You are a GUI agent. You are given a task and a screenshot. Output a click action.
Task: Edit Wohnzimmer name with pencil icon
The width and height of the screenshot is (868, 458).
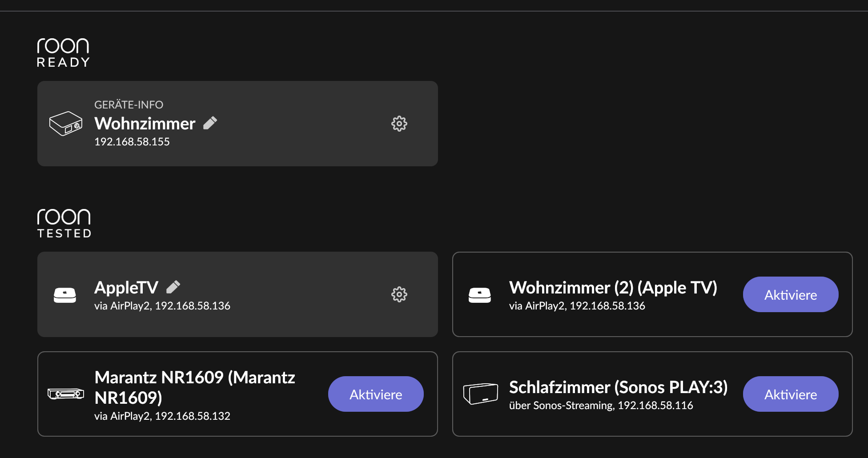click(x=210, y=123)
